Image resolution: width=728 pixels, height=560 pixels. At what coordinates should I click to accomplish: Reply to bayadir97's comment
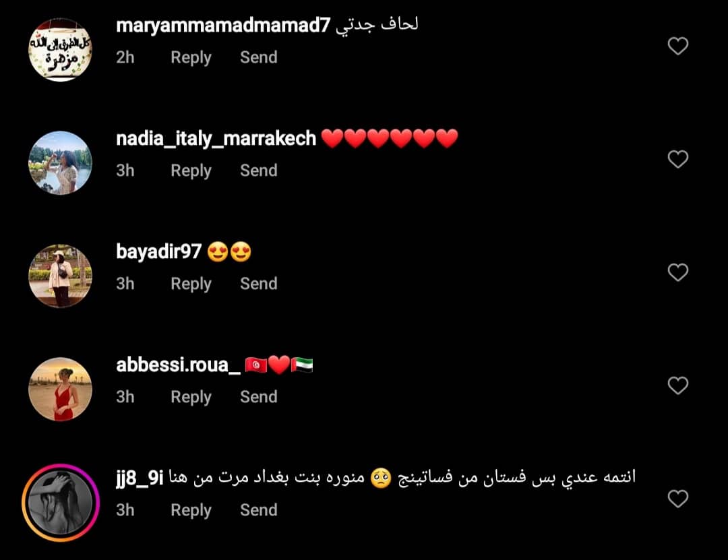[x=191, y=284]
